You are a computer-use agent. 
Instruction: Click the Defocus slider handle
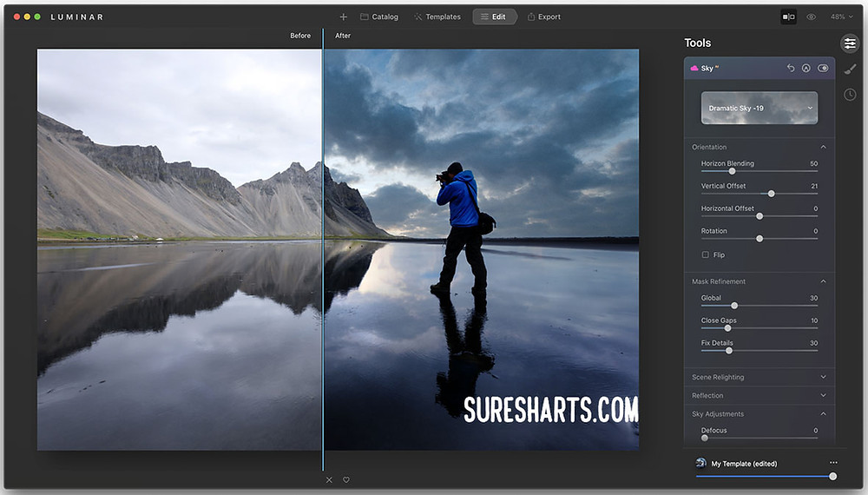click(704, 438)
